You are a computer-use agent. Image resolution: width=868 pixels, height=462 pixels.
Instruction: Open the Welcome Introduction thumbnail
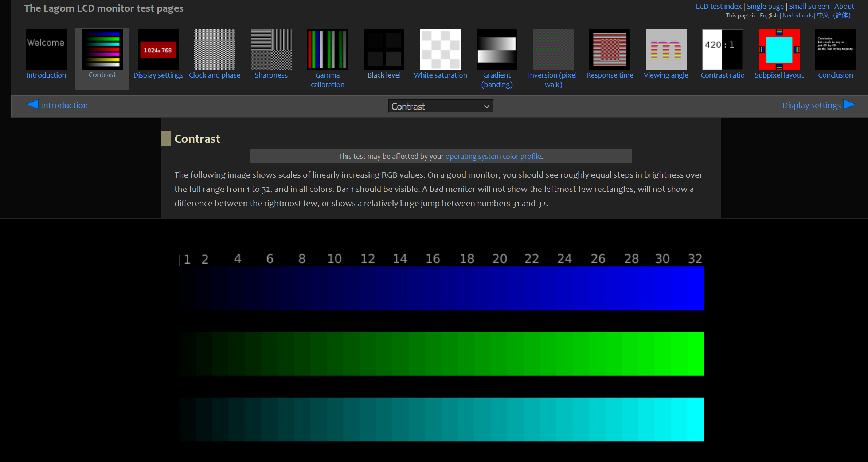click(46, 50)
